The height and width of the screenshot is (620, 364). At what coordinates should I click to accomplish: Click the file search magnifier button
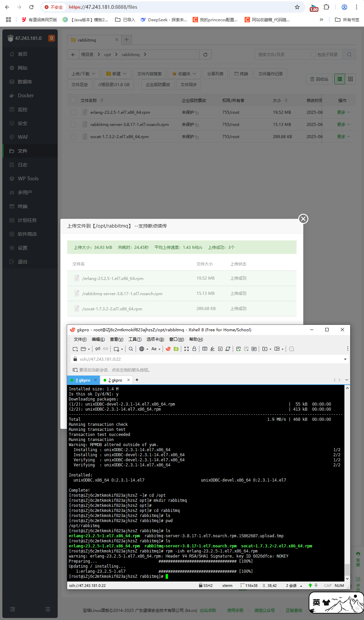click(x=349, y=54)
